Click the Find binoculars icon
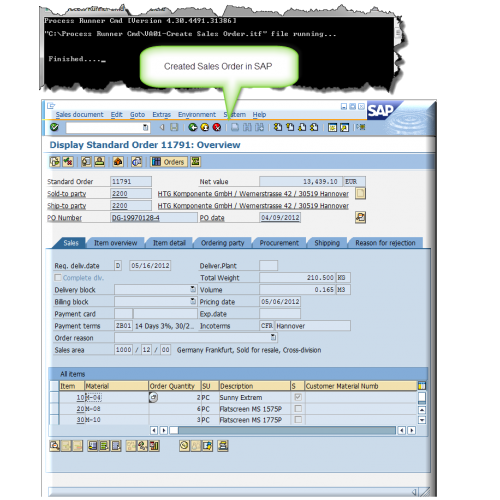The height and width of the screenshot is (500, 500). 247,127
